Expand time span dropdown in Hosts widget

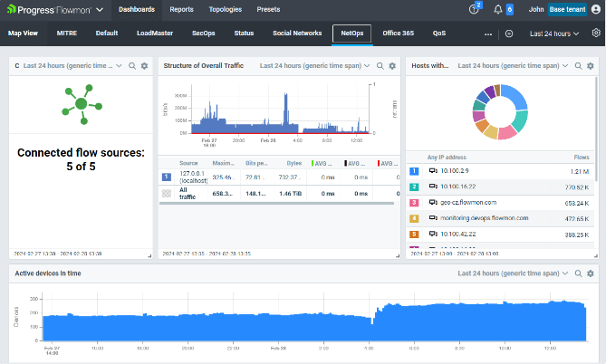point(564,66)
